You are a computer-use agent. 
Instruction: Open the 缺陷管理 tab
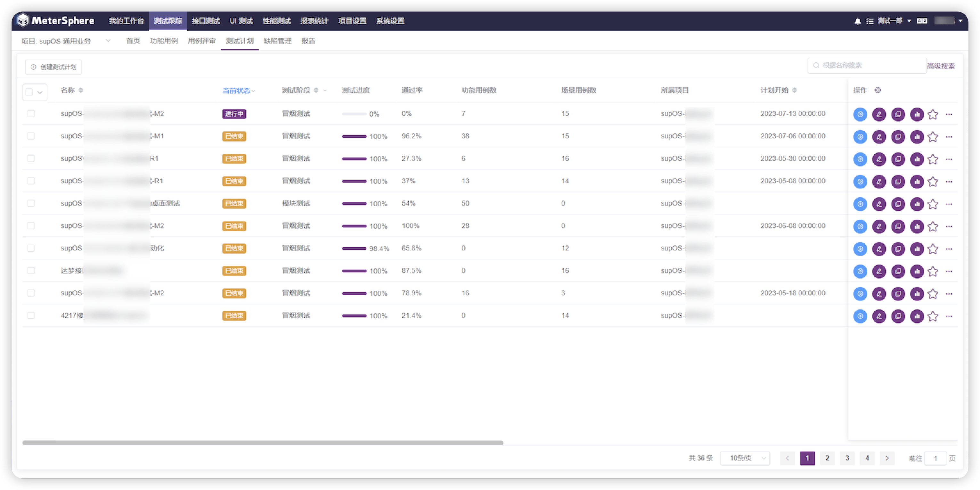pos(277,41)
